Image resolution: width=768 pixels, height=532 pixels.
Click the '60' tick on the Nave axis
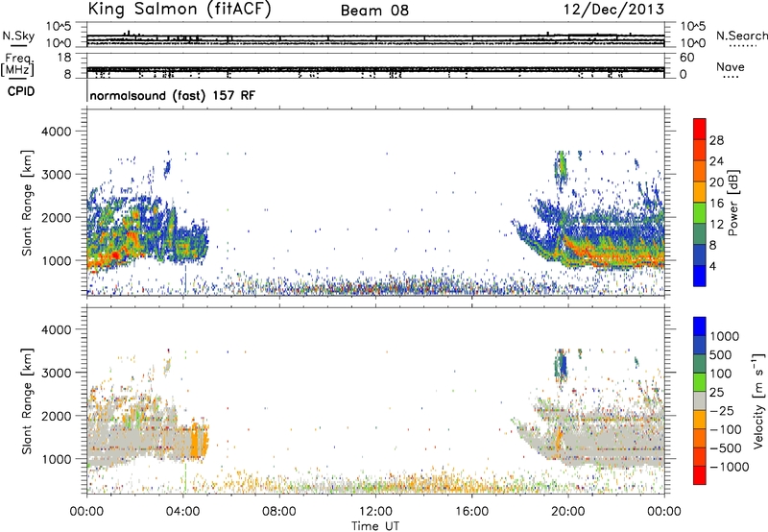[686, 58]
